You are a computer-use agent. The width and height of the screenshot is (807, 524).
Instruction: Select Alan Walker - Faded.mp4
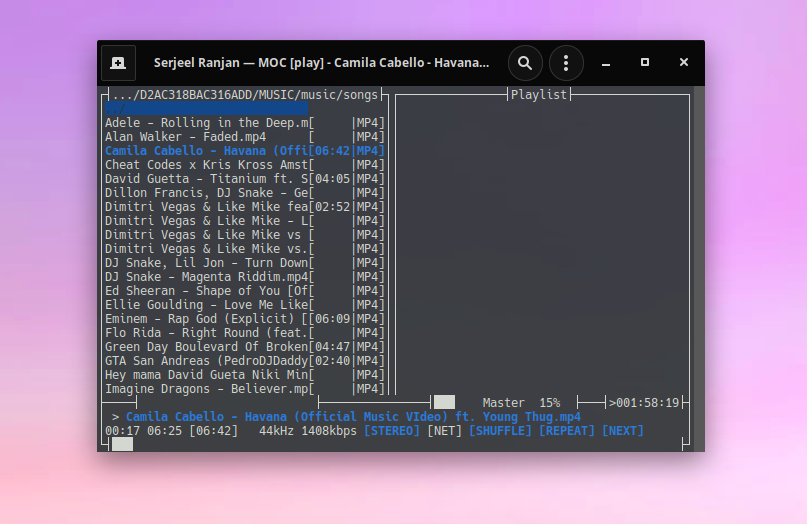pos(244,136)
